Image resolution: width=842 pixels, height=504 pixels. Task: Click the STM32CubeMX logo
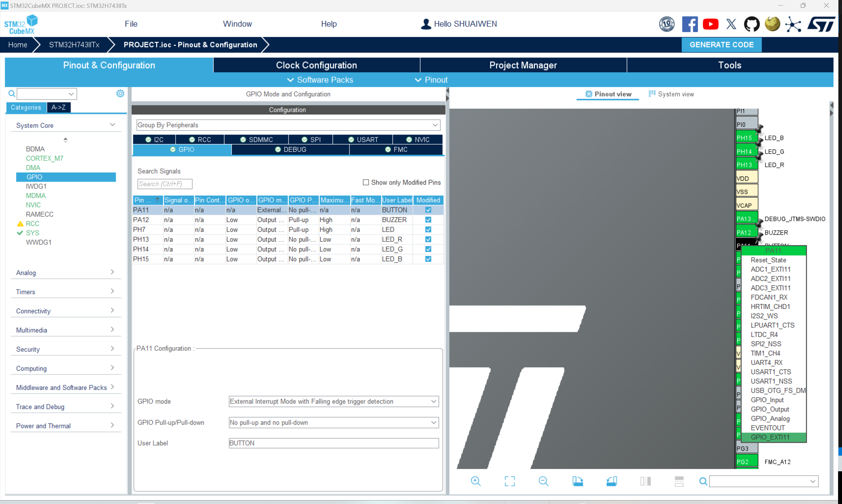coord(21,25)
